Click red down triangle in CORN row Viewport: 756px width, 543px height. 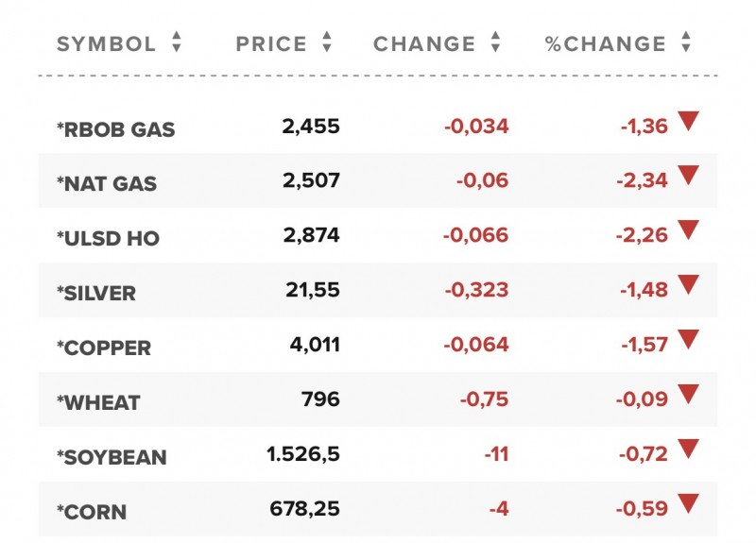point(688,503)
